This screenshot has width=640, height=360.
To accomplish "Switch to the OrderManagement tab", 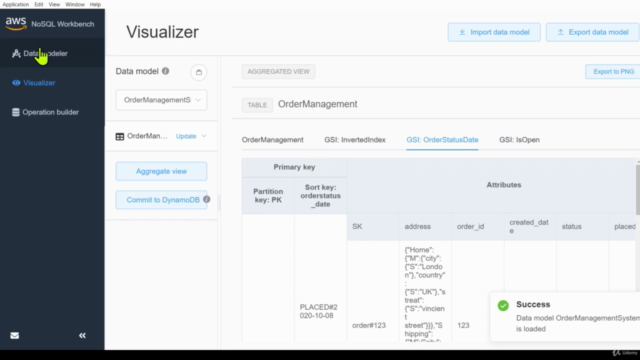I will pos(273,140).
